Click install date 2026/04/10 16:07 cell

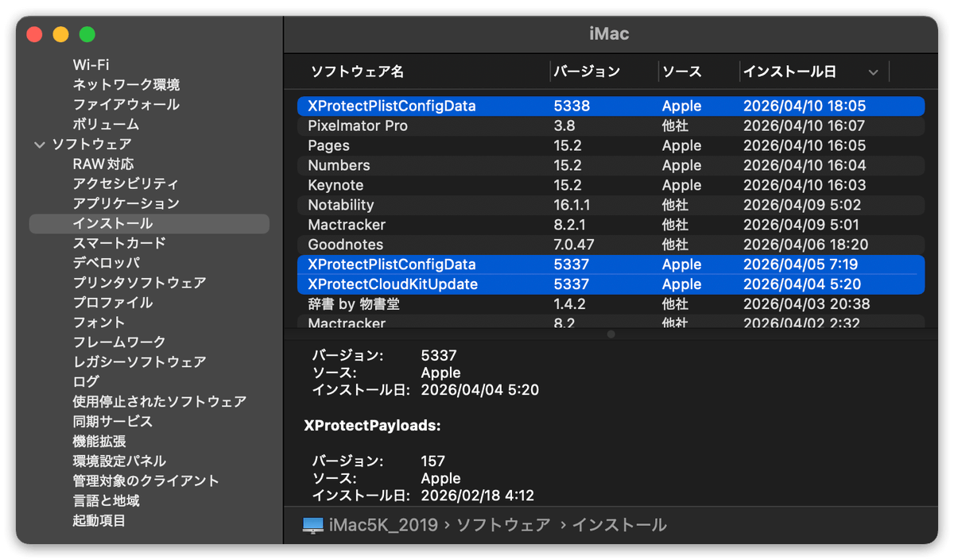point(805,126)
